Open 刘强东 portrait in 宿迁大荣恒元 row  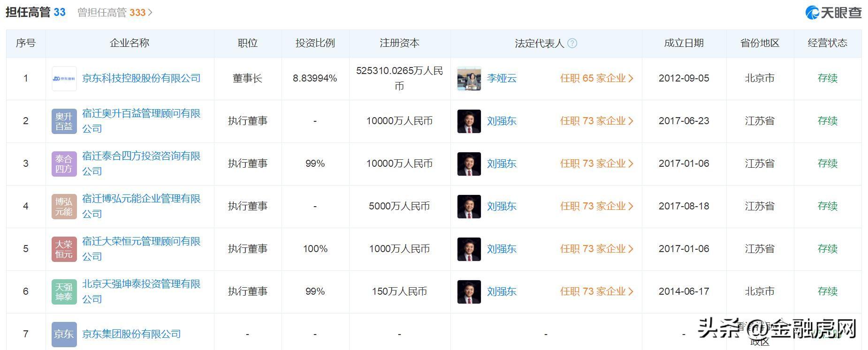(469, 249)
